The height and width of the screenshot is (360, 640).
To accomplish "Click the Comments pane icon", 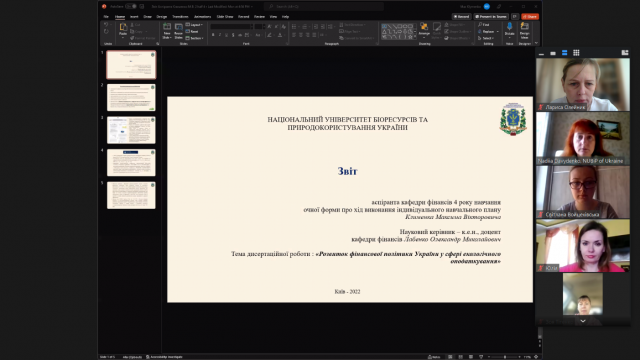I will coord(515,17).
